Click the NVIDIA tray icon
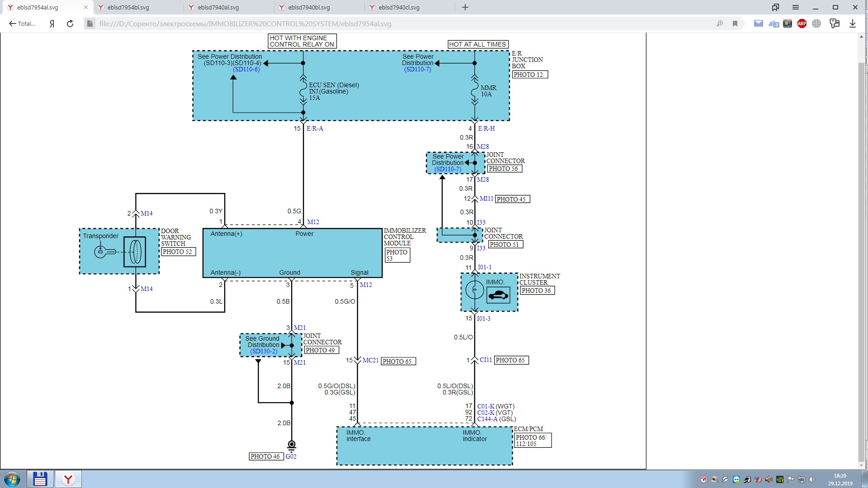Viewport: 868px width, 488px height. click(x=780, y=479)
